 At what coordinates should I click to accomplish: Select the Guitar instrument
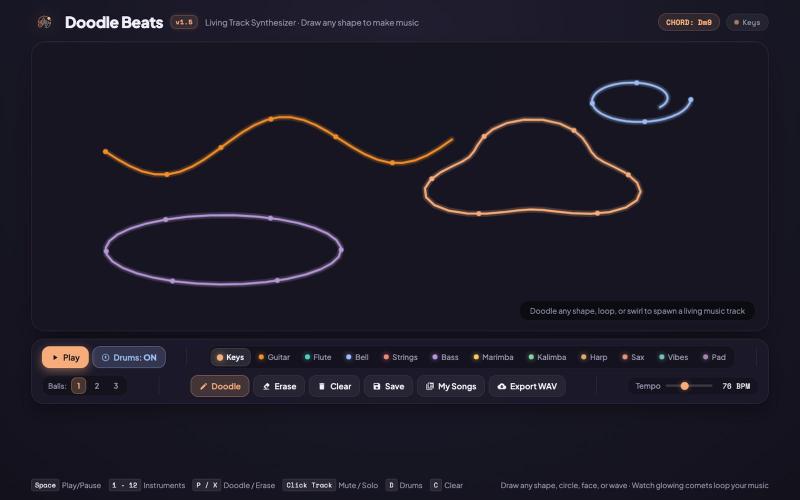tap(274, 357)
